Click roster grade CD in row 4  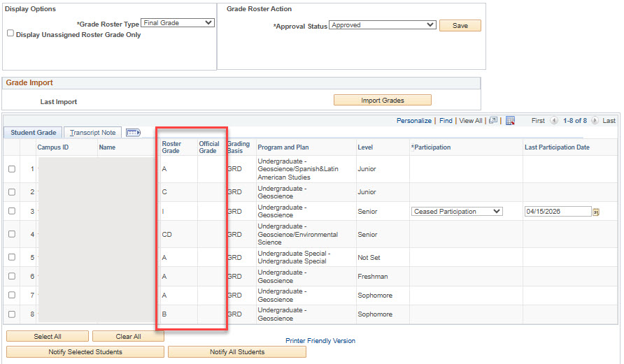pos(166,235)
